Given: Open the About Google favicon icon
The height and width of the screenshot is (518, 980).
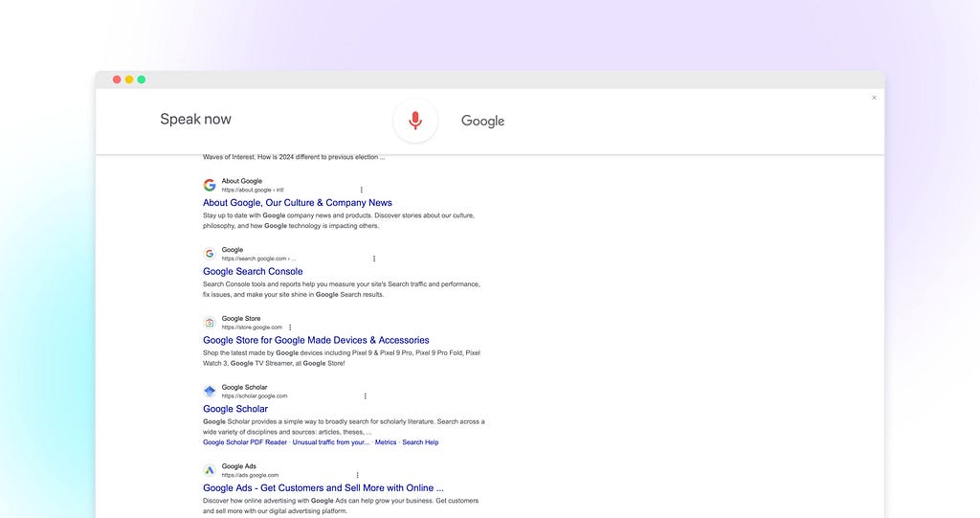Looking at the screenshot, I should click(210, 185).
